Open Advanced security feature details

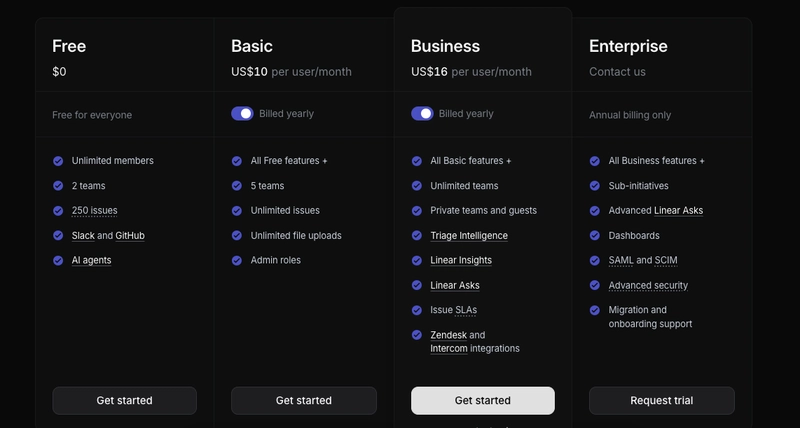tap(648, 285)
